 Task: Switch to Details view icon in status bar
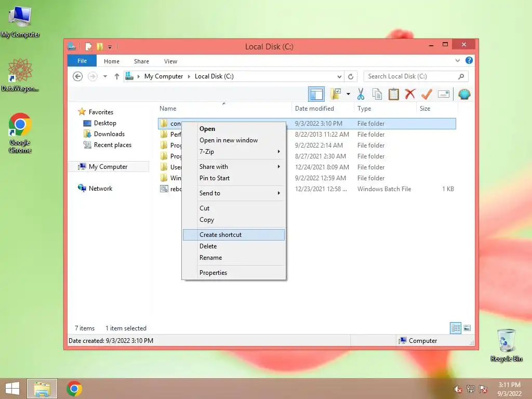tap(455, 328)
